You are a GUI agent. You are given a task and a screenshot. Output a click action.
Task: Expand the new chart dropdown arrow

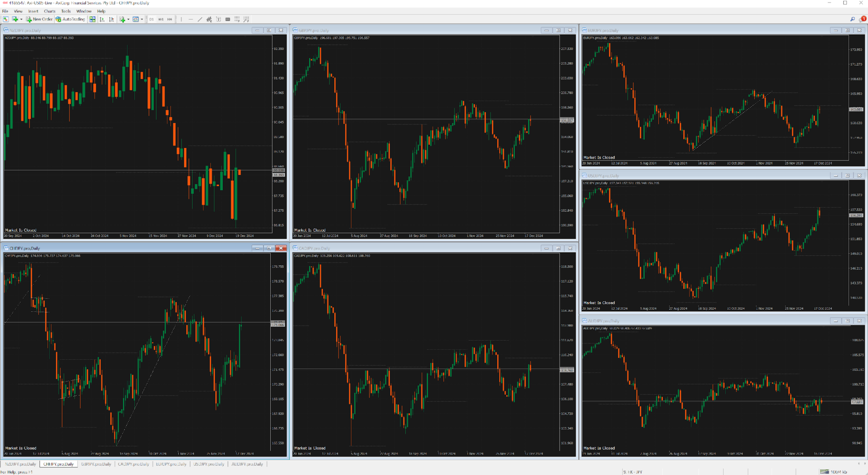coord(21,19)
